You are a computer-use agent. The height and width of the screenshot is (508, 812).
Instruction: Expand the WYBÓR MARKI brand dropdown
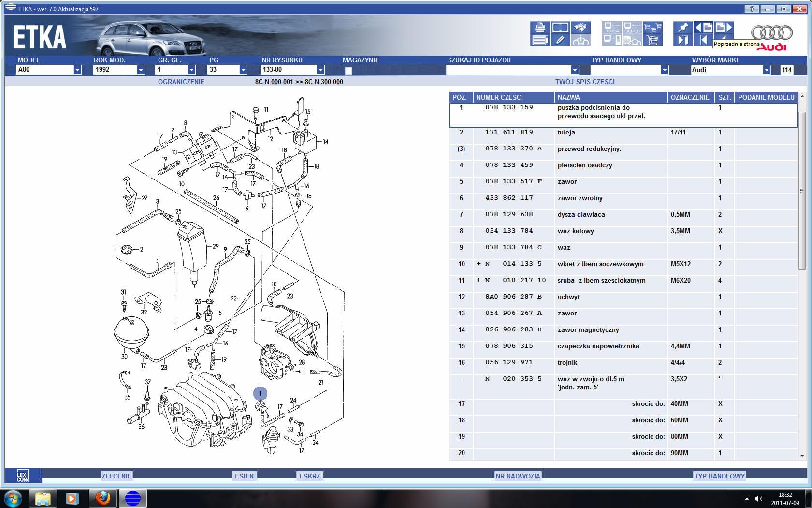click(767, 70)
